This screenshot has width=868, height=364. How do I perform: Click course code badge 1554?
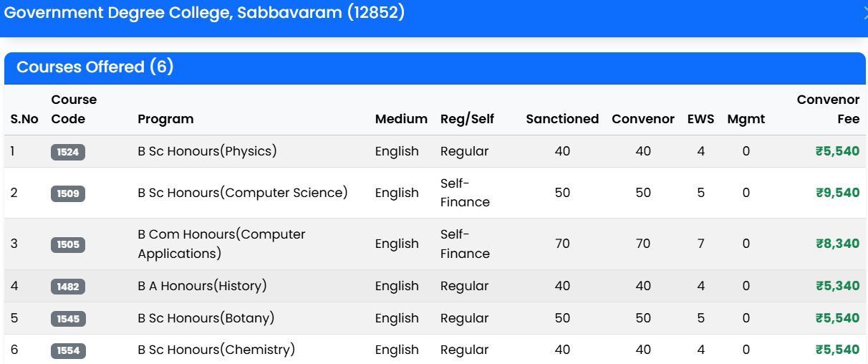68,350
